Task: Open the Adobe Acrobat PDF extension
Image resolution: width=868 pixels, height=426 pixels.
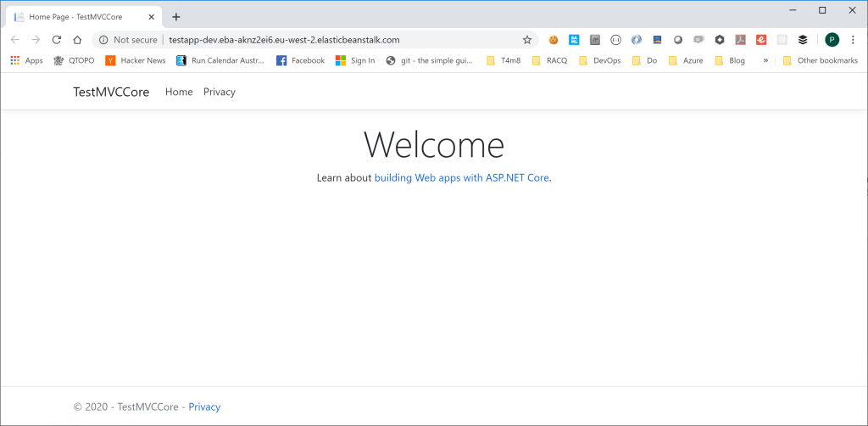Action: (740, 40)
